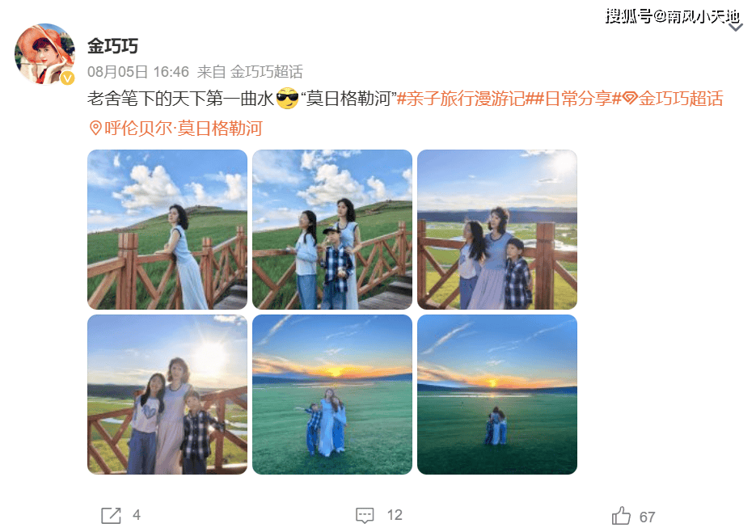Click the super-topic diamond icon

(x=630, y=99)
